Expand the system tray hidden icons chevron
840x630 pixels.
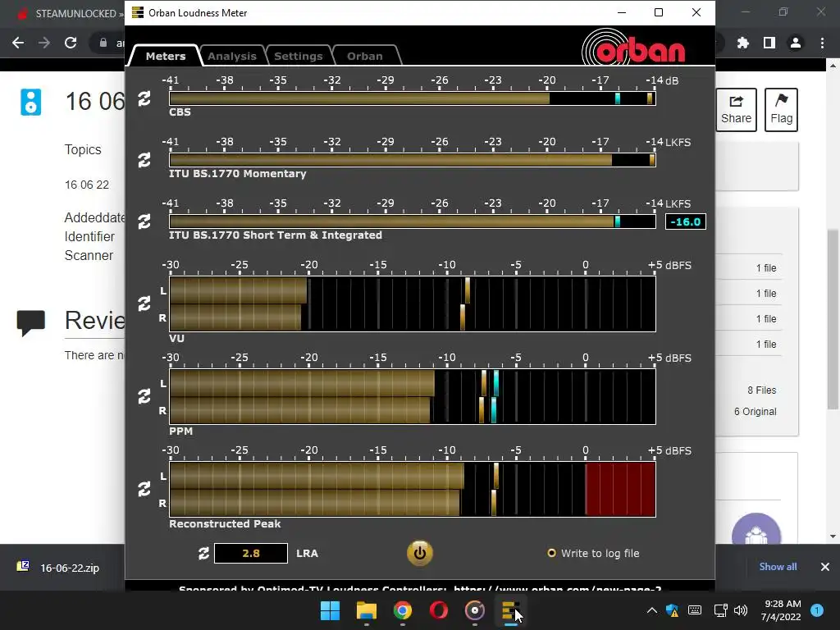click(652, 610)
